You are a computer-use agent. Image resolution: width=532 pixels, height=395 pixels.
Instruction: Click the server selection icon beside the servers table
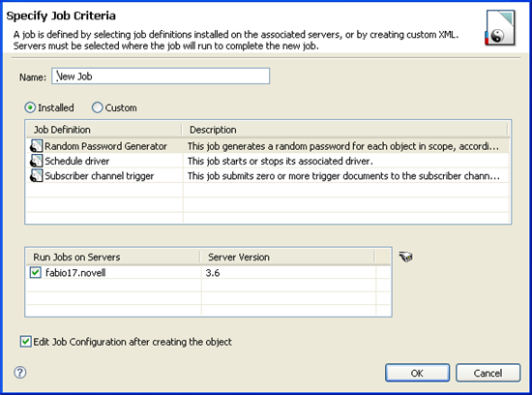[406, 257]
